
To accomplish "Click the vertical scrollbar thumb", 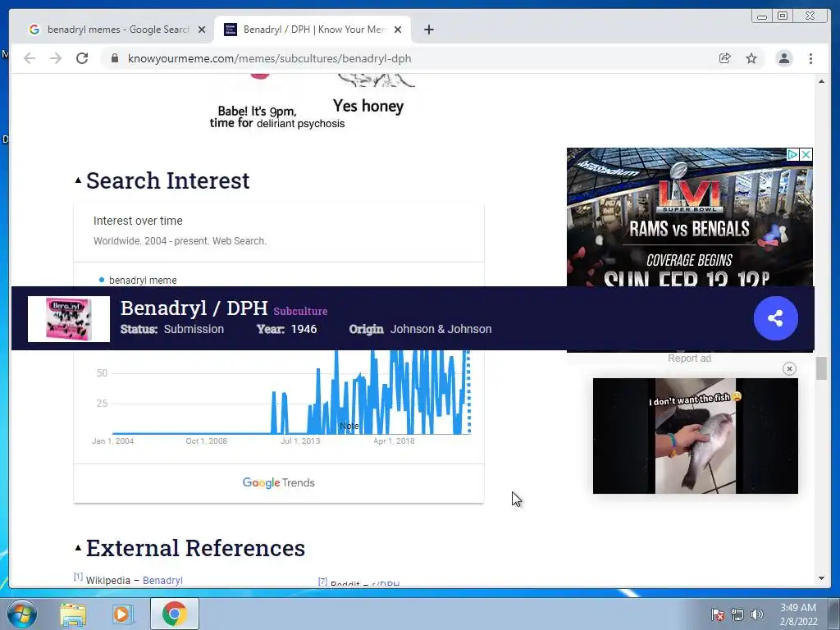I will tap(821, 369).
